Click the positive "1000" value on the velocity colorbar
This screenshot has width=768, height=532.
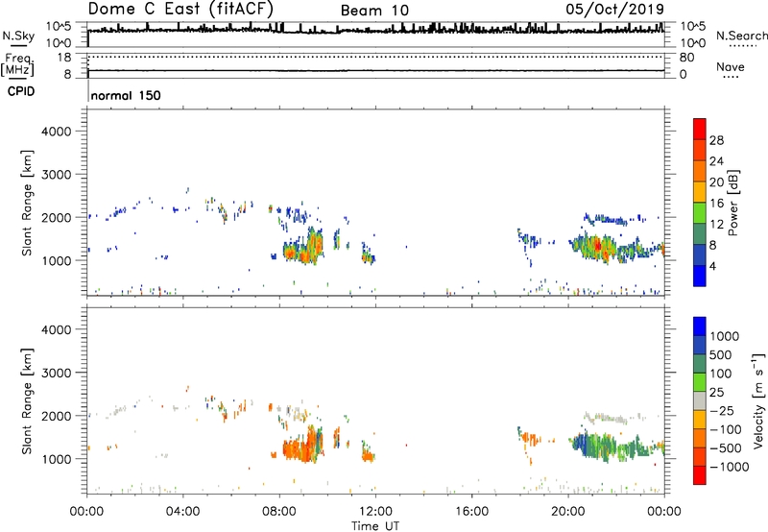click(725, 336)
